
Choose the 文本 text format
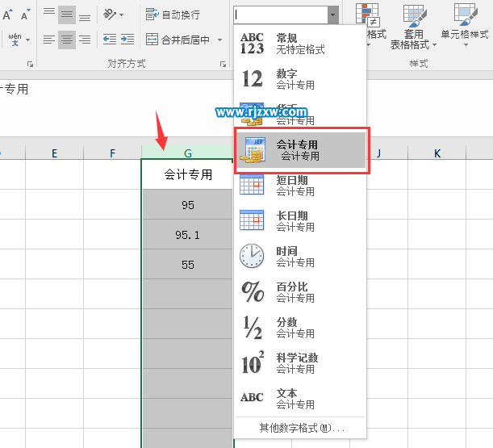click(300, 399)
